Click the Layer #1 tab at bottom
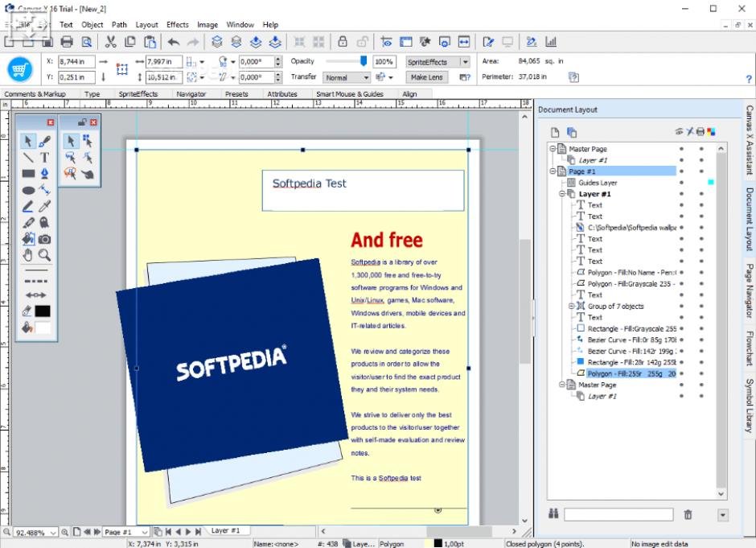The height and width of the screenshot is (548, 756). coord(226,530)
